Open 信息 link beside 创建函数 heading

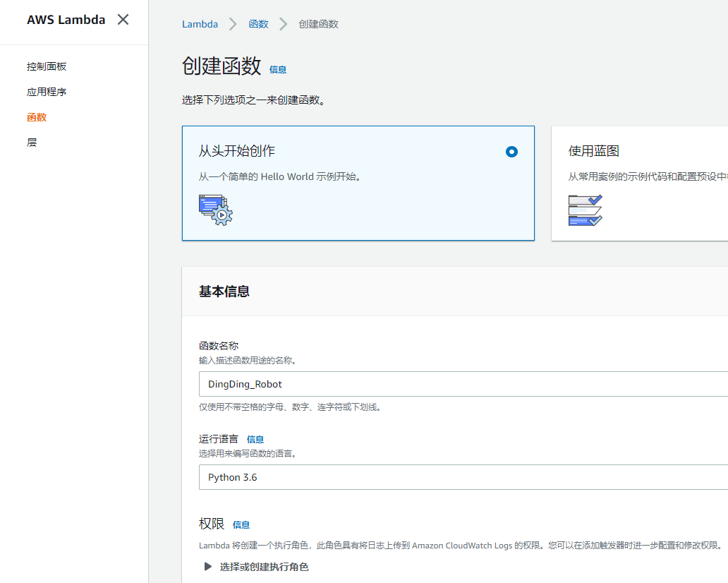point(278,70)
